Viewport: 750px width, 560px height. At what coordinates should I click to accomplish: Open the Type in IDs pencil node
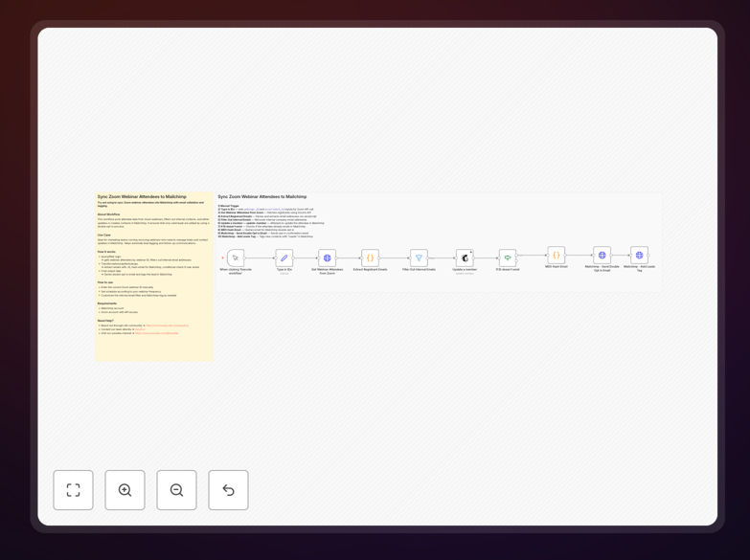coord(284,258)
